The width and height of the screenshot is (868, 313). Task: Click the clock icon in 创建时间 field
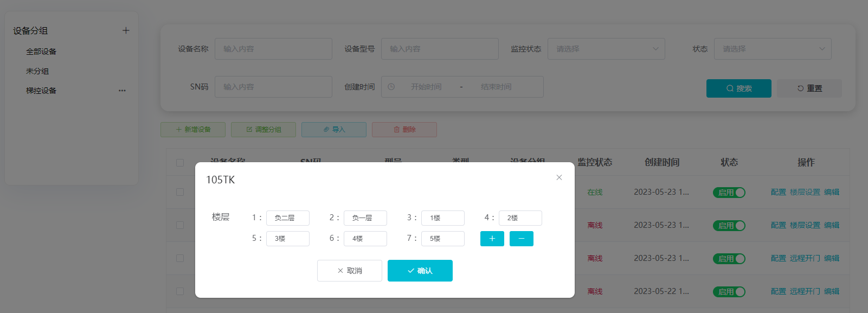tap(391, 87)
